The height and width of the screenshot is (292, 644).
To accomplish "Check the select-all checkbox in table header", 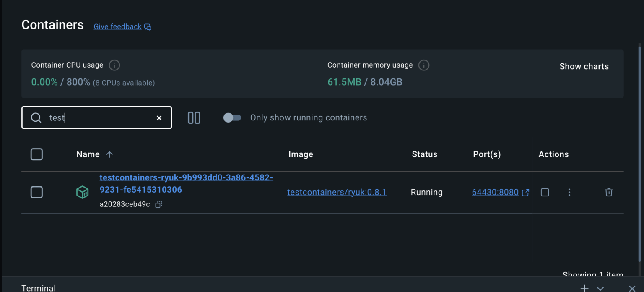I will [x=36, y=154].
